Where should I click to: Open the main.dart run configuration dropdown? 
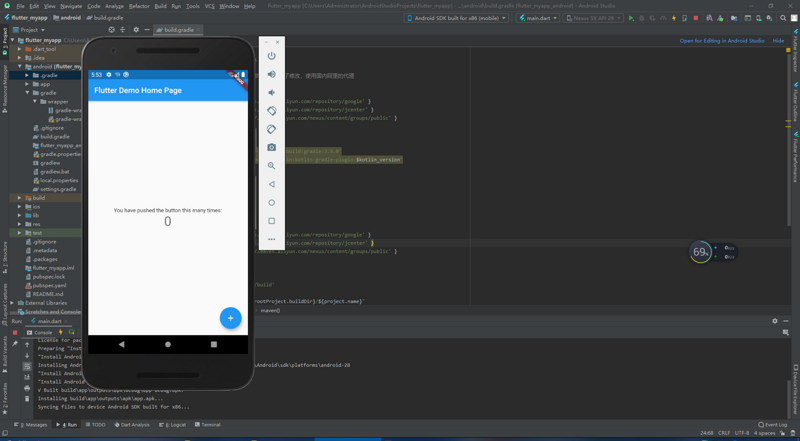[538, 18]
